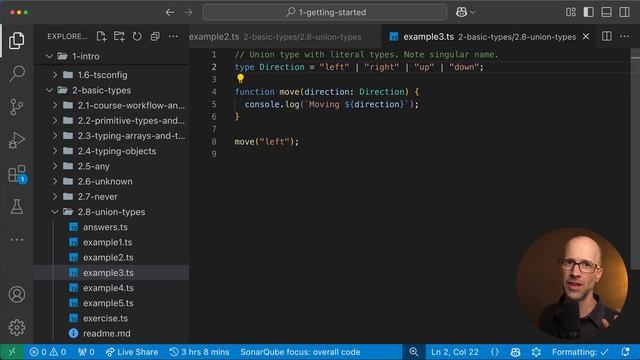Open forwarded ports indicator in status bar

86,352
